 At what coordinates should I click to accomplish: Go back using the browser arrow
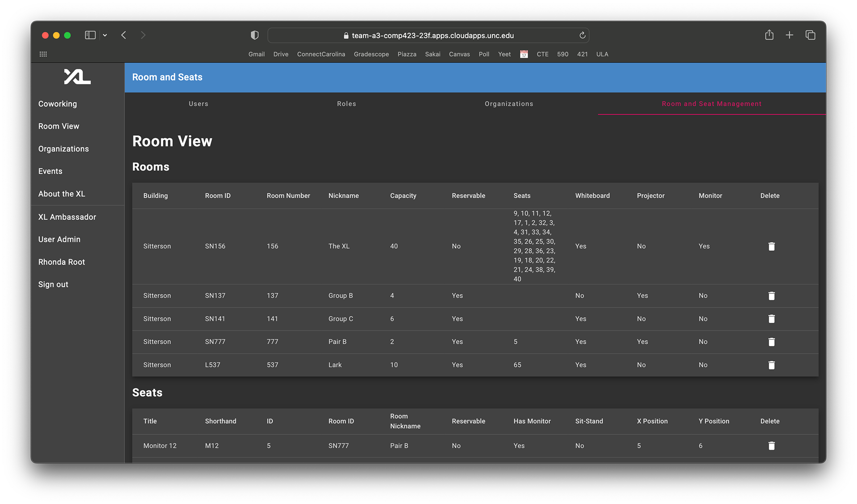(x=124, y=35)
